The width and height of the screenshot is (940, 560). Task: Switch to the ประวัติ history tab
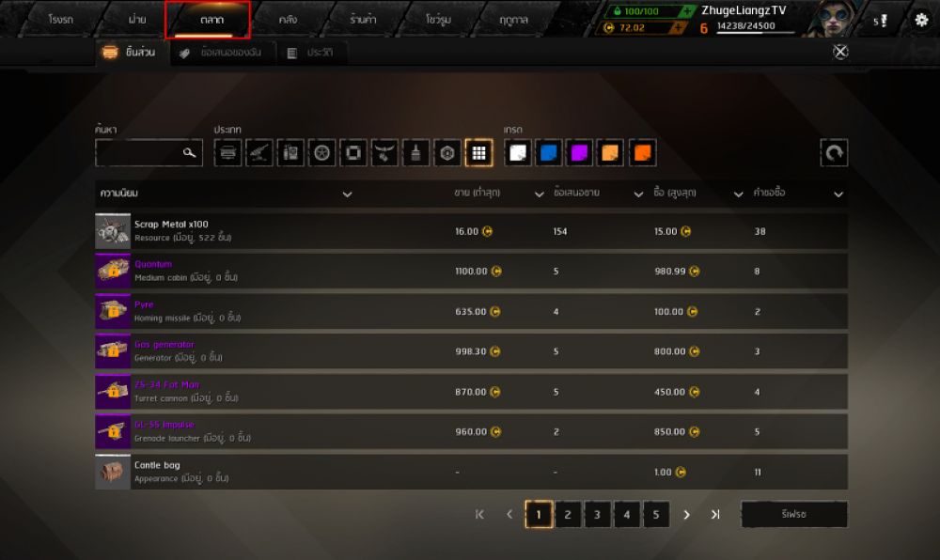tap(311, 53)
